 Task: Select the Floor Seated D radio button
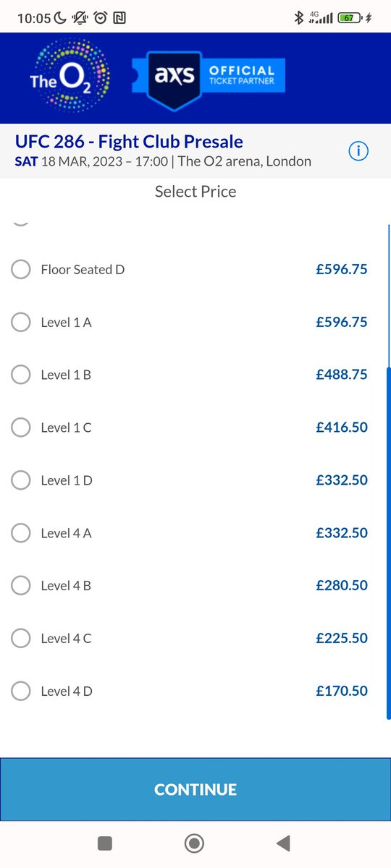point(21,269)
